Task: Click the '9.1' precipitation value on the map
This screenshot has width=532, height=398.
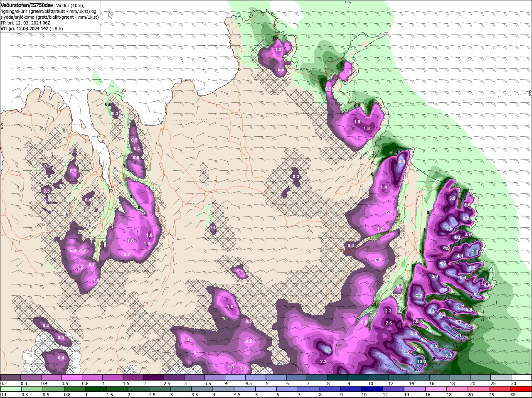Action: (458, 335)
